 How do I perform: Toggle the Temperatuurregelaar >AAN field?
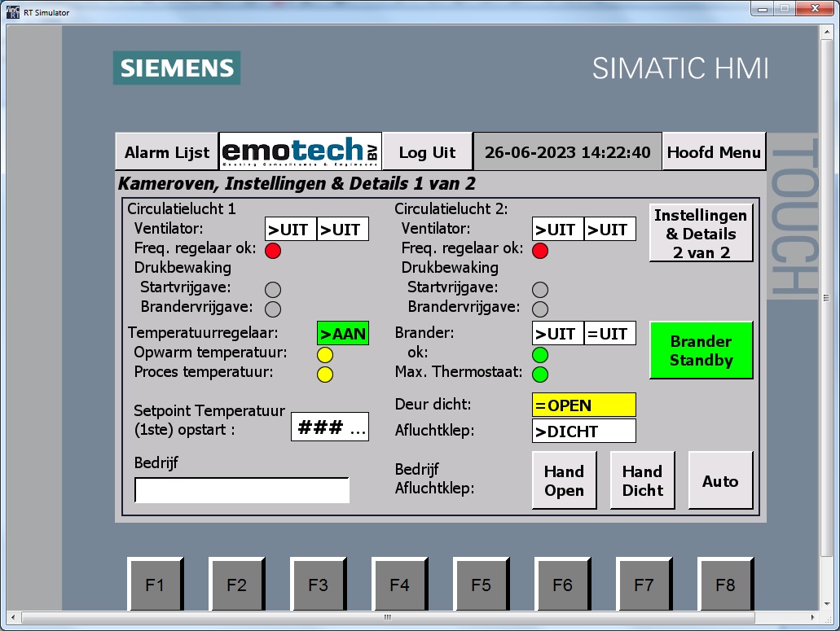pyautogui.click(x=342, y=333)
